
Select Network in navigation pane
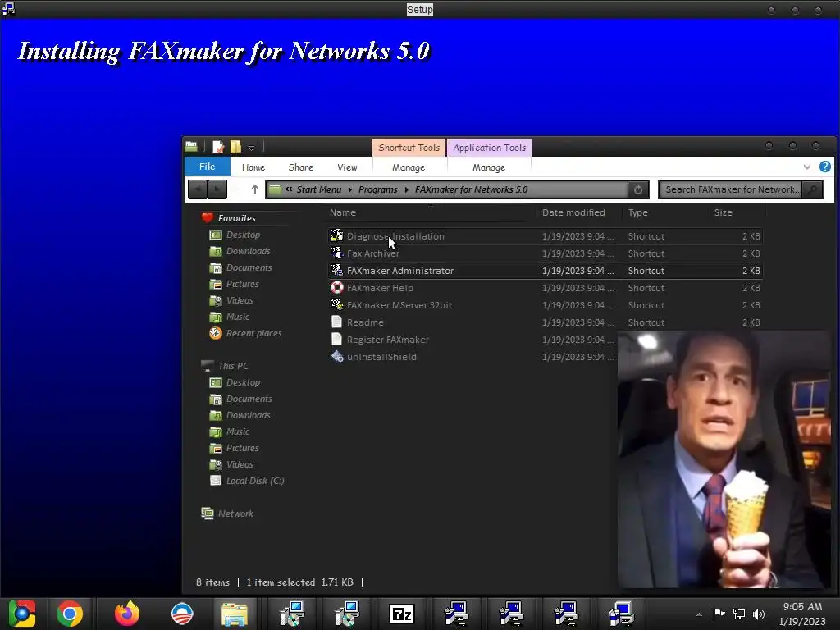pos(235,514)
